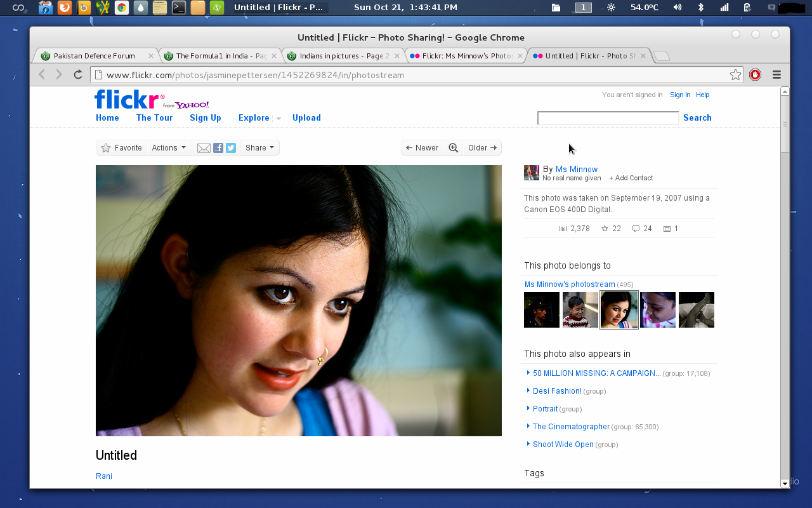
Task: Launch Chrome icon in top panel
Action: [122, 8]
